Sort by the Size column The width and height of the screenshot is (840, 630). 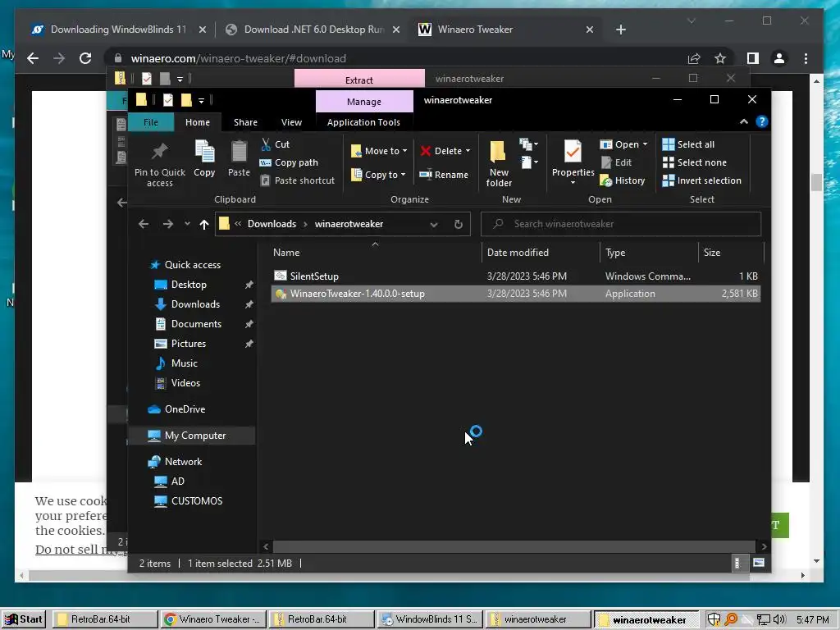coord(731,253)
